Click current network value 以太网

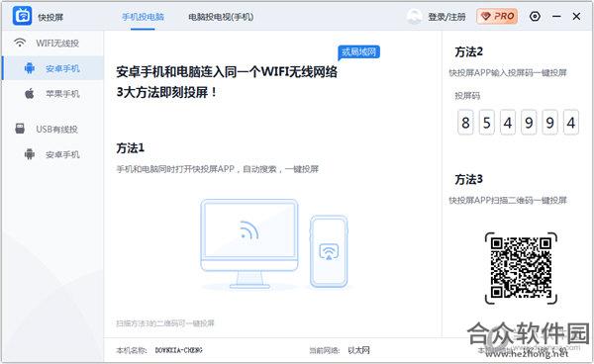coord(358,350)
